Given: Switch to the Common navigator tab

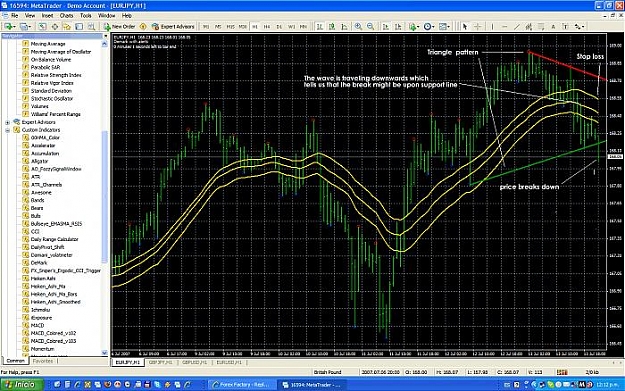Looking at the screenshot, I should [x=16, y=361].
